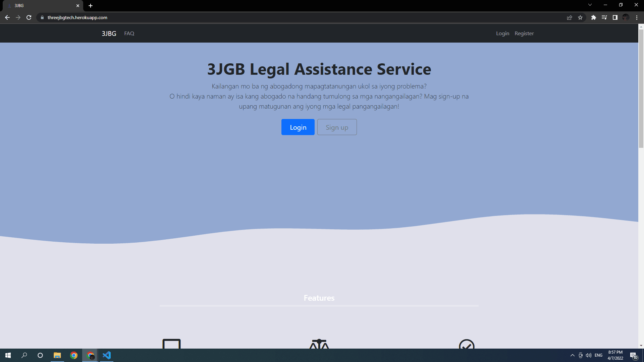Viewport: 644px width, 362px height.
Task: Click the address bar
Action: pos(168,17)
